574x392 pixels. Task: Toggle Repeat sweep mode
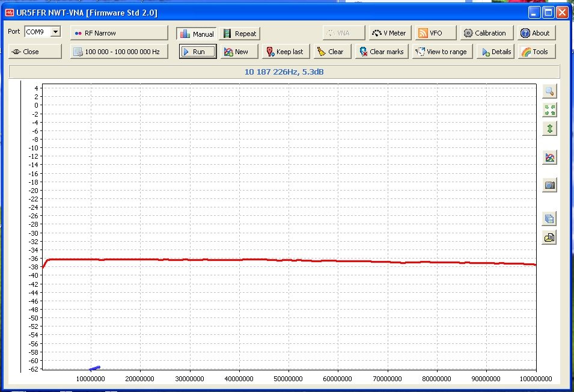point(239,34)
